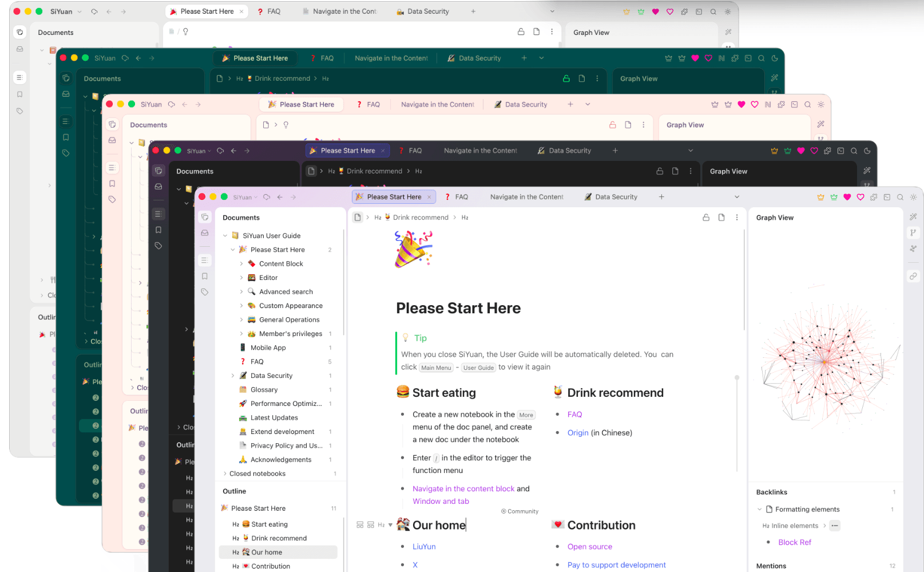
Task: Open the tab list chevron in the front window
Action: pyautogui.click(x=737, y=197)
